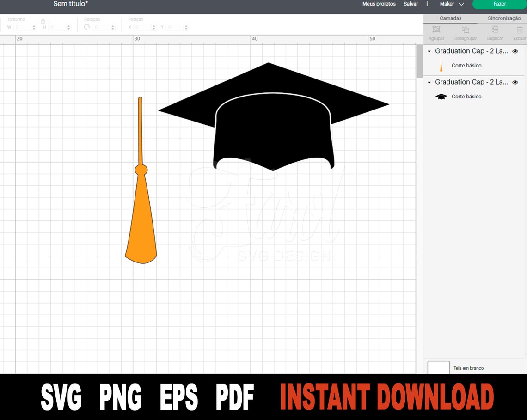Image resolution: width=527 pixels, height=420 pixels.
Task: Click the Salvar link in top bar
Action: click(411, 4)
